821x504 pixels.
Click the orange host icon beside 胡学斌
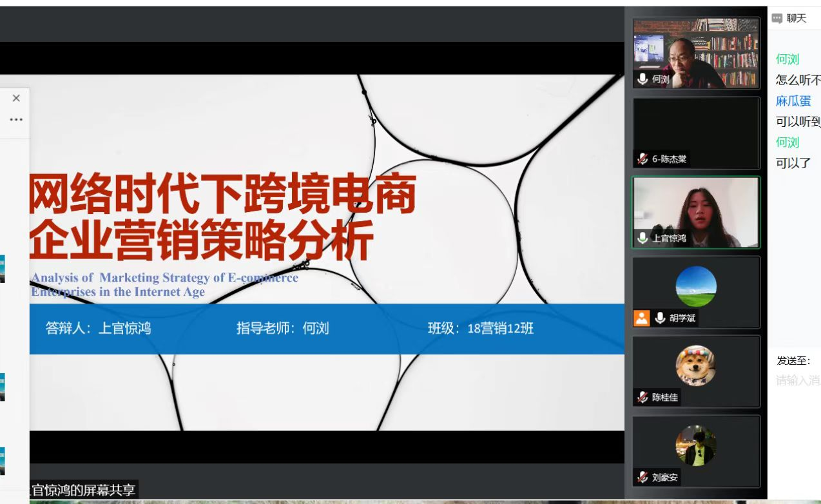(641, 318)
